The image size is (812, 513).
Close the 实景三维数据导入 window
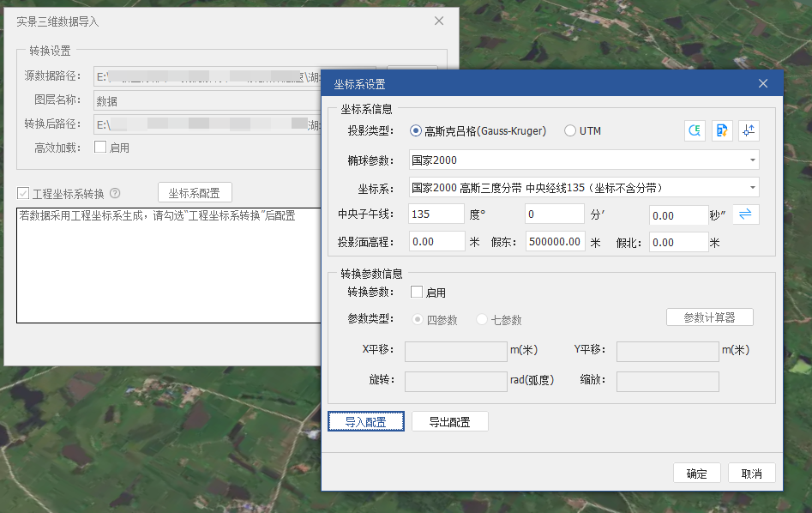[439, 21]
